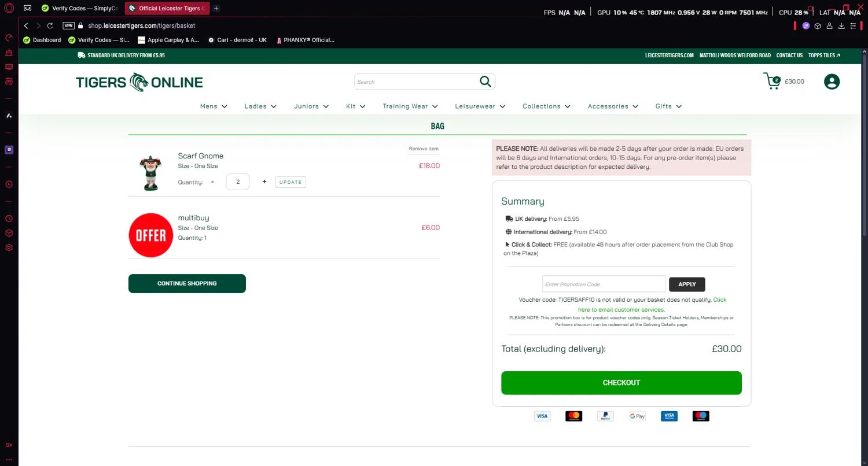Click the promotion code input field
Viewport: 868px width, 466px height.
tap(604, 284)
